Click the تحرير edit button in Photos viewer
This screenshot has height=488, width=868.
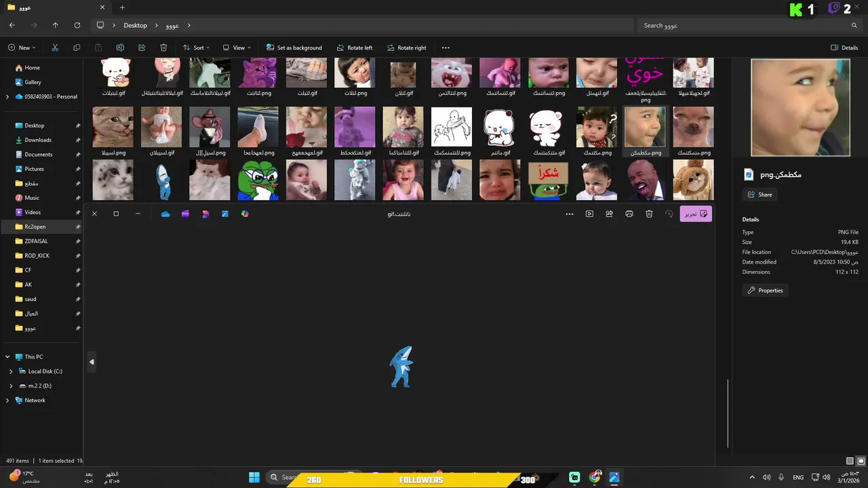tap(696, 213)
